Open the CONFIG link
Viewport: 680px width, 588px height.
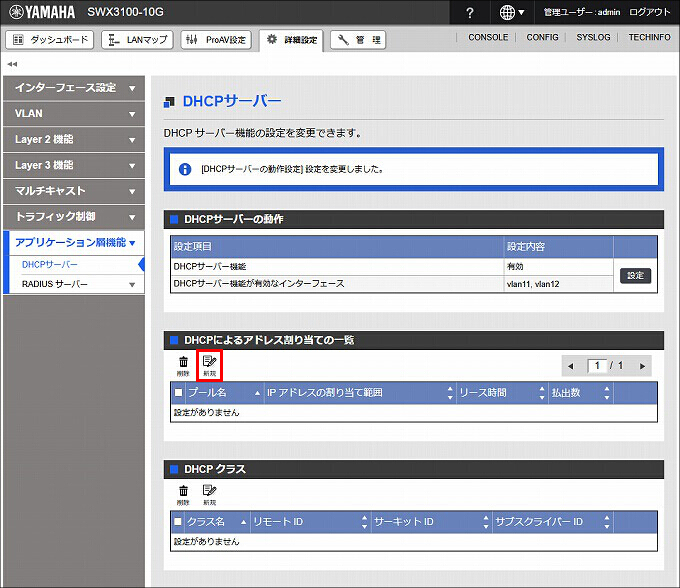[x=542, y=37]
